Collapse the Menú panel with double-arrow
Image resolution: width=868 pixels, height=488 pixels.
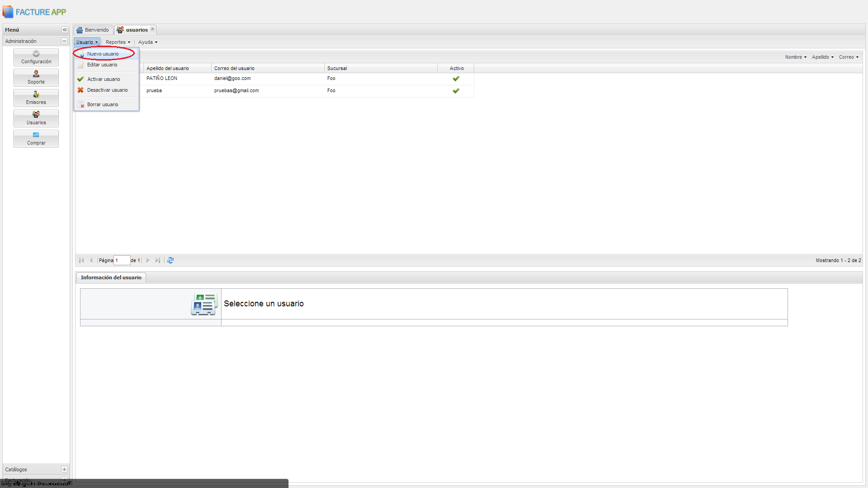pos(65,30)
